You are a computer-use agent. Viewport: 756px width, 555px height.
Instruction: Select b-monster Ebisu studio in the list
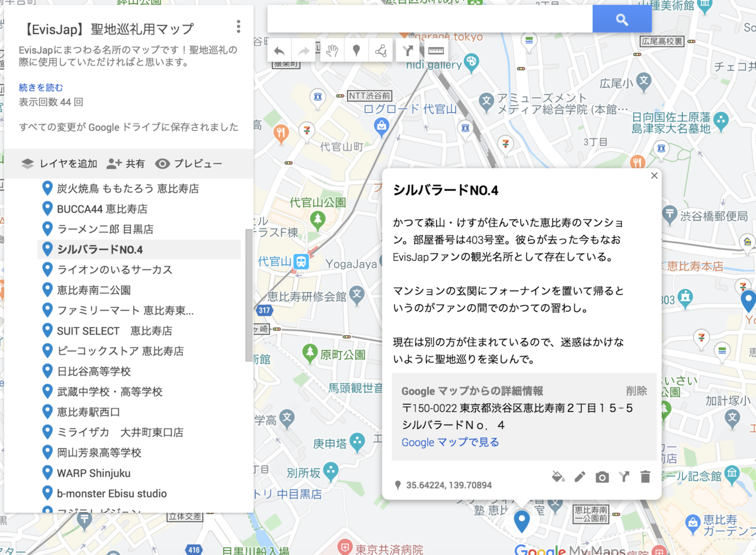click(x=139, y=493)
